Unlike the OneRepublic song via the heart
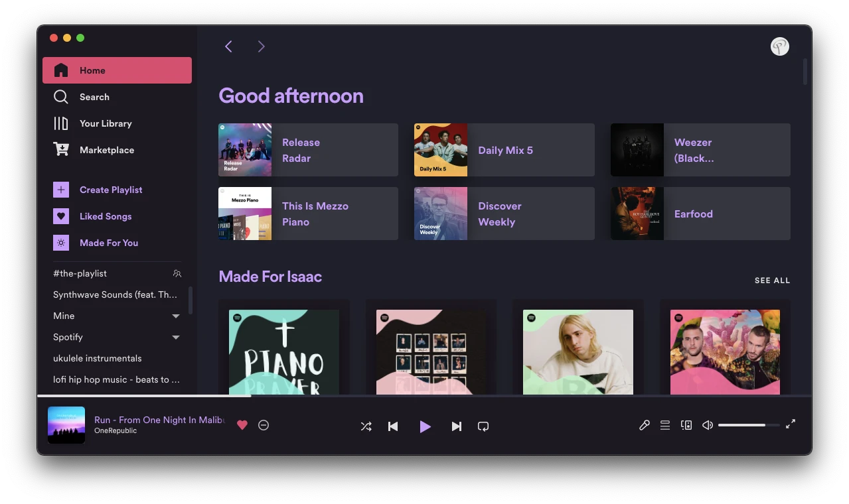 [x=242, y=424]
